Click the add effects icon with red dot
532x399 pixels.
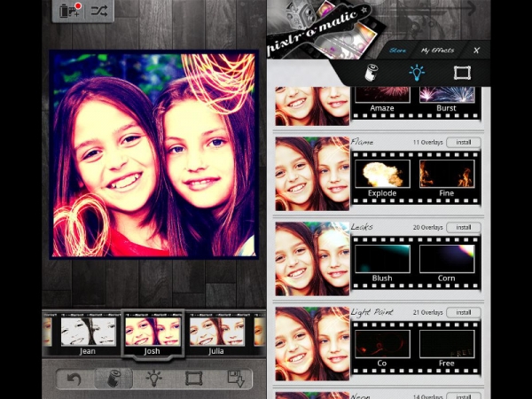pos(69,12)
